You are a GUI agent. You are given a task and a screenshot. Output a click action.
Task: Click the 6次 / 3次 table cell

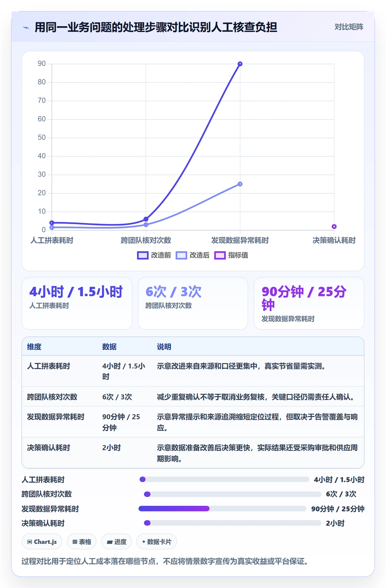pos(117,397)
